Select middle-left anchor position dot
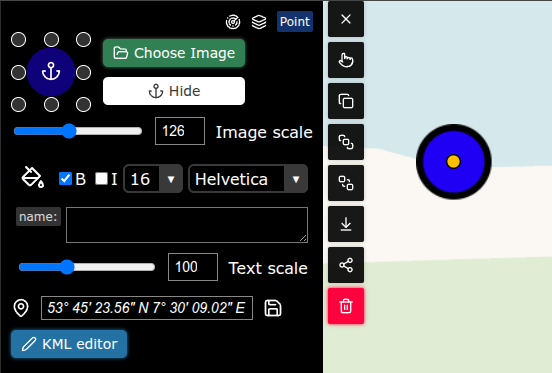The image size is (552, 373). click(x=18, y=72)
